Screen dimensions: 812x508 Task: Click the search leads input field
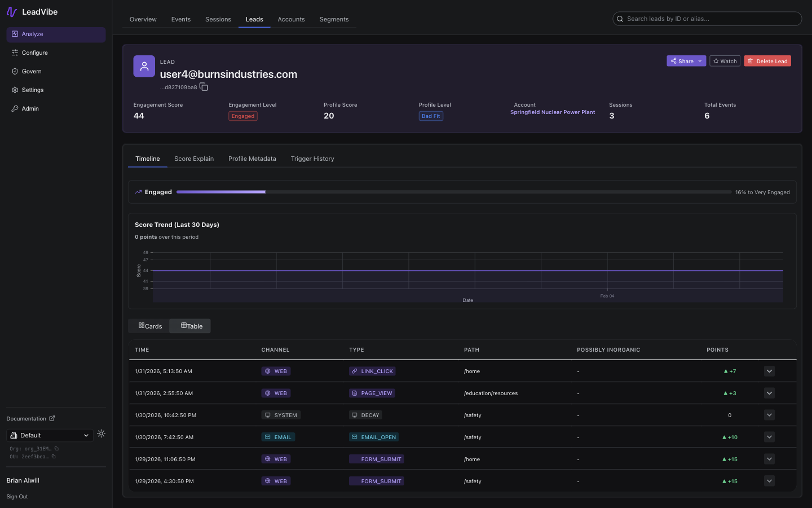tap(707, 19)
